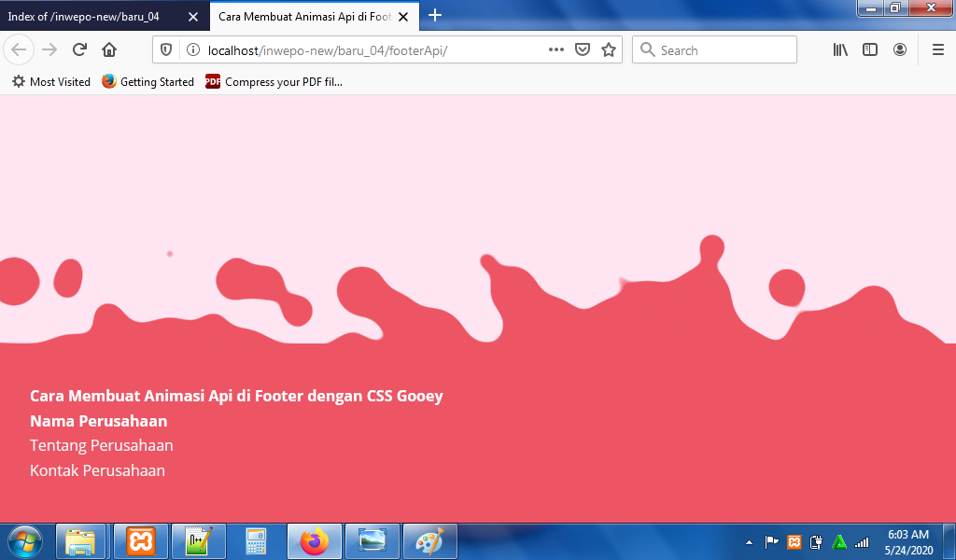956x560 pixels.
Task: Open the Library icon
Action: click(840, 50)
